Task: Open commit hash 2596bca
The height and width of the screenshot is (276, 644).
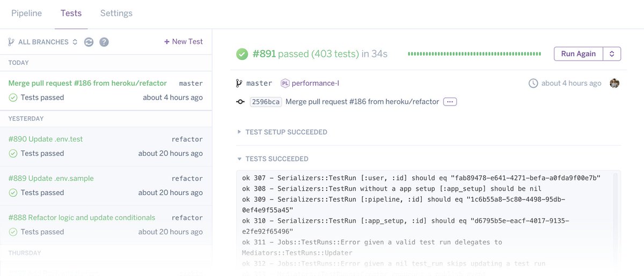Action: point(266,102)
